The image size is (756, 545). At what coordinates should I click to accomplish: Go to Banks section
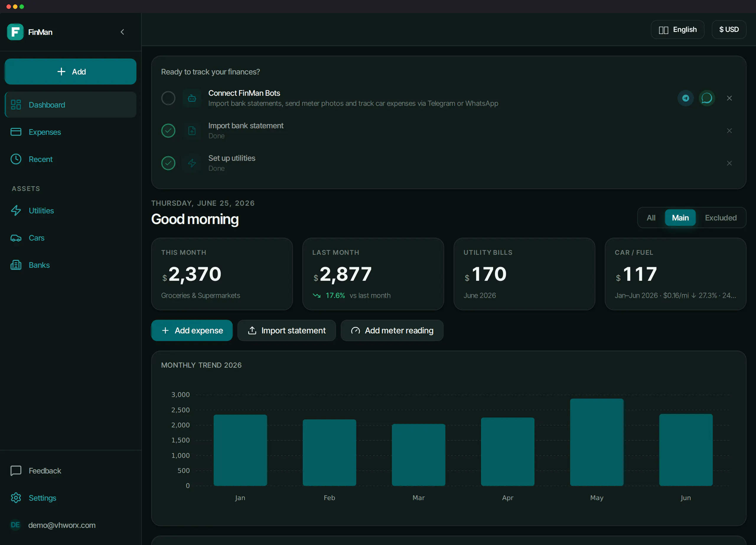coord(71,265)
